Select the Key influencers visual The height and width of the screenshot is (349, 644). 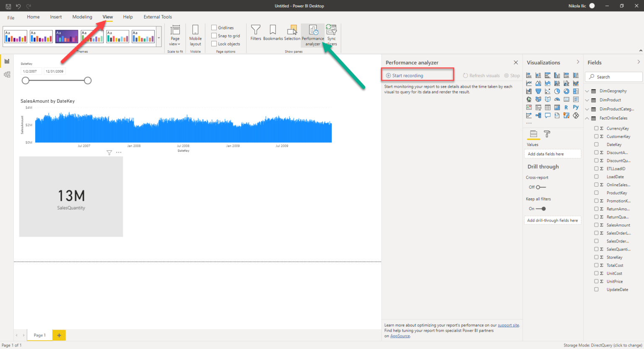click(x=529, y=115)
